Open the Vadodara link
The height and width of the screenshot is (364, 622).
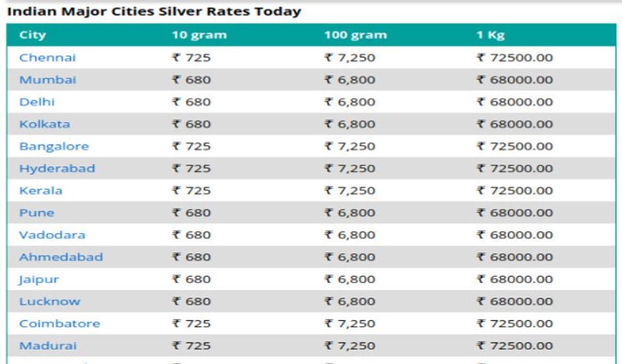52,235
